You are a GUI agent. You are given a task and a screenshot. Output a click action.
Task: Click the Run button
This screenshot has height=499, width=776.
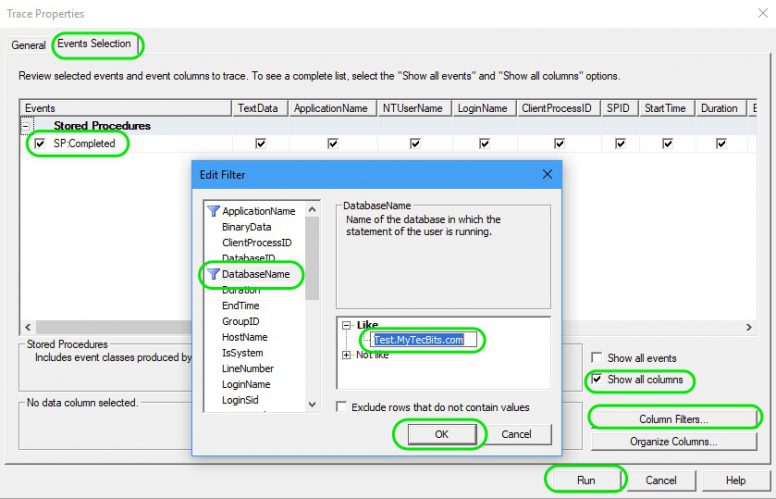pyautogui.click(x=586, y=480)
